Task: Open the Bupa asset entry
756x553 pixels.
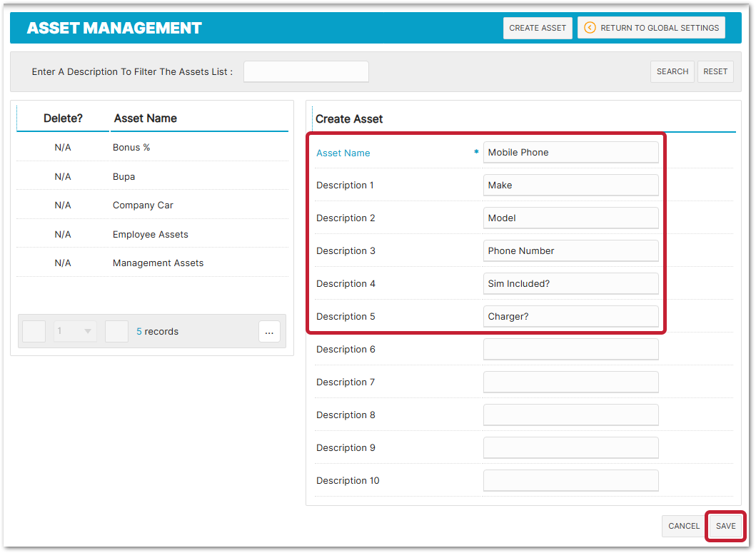Action: [x=152, y=176]
